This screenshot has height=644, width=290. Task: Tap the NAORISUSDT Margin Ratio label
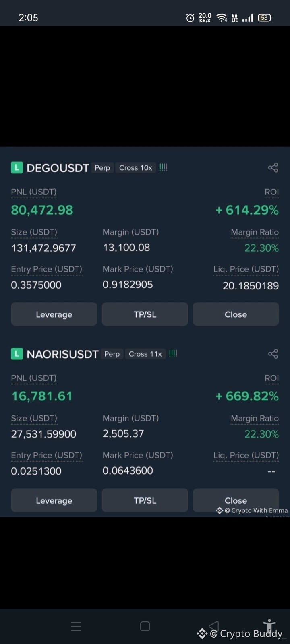click(x=255, y=419)
